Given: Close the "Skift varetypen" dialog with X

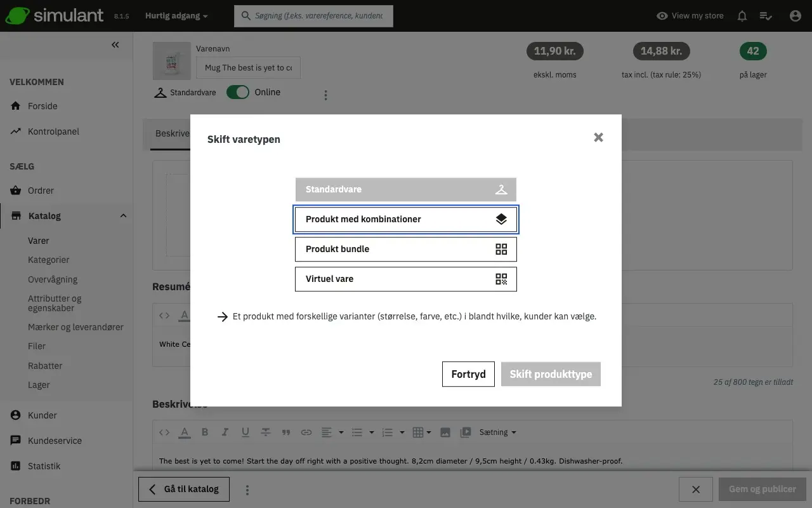Looking at the screenshot, I should pos(598,137).
